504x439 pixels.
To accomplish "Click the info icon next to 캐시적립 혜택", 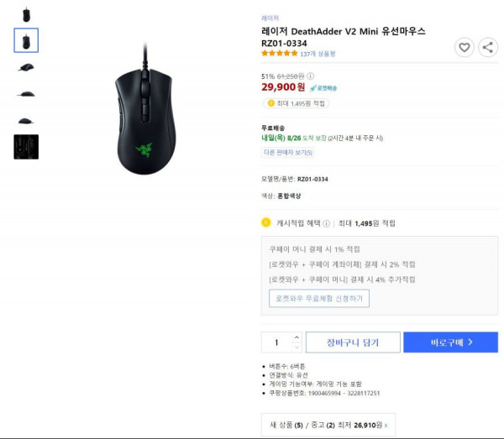I will (x=326, y=223).
